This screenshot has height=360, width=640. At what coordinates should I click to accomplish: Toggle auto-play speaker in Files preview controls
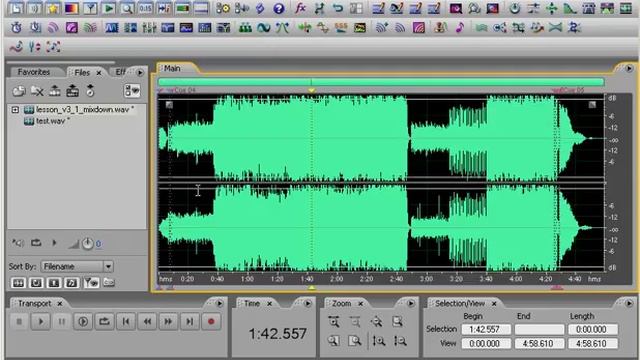click(x=18, y=243)
